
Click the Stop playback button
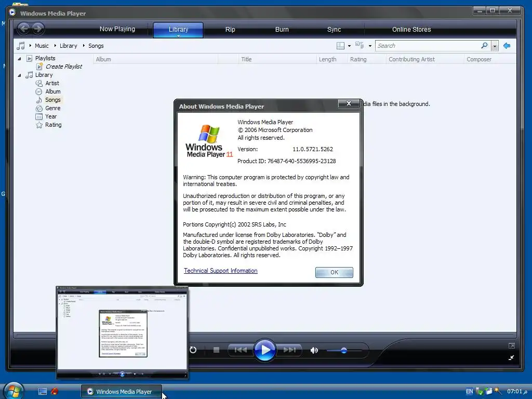216,350
